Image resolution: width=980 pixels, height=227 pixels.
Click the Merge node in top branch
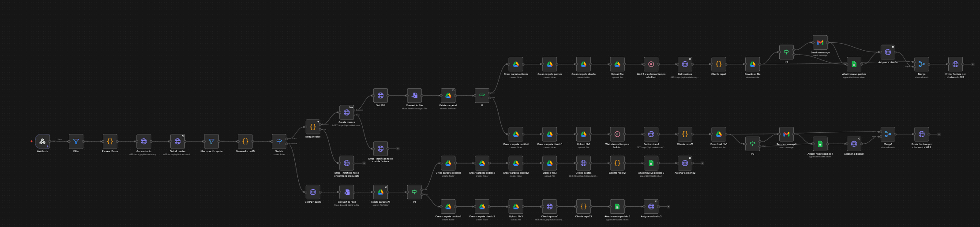click(x=921, y=64)
